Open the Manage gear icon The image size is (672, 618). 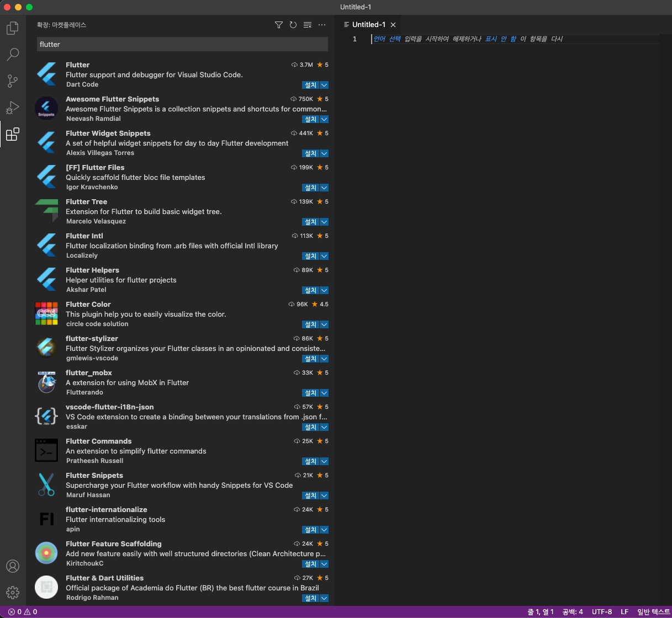[x=13, y=593]
